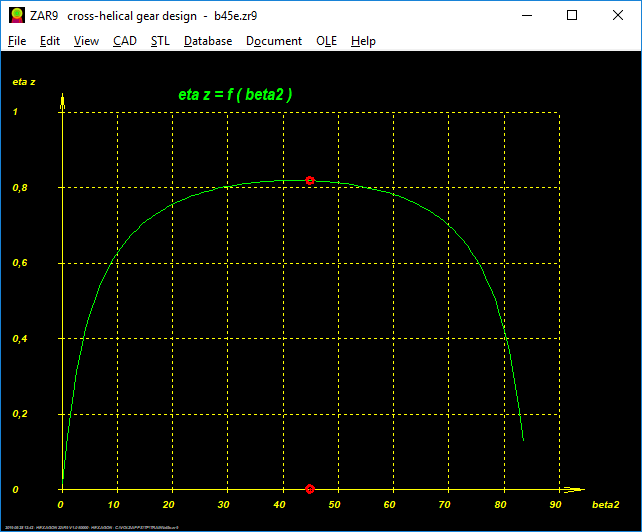The width and height of the screenshot is (642, 532).
Task: Maximize the ZAR9 window
Action: pos(572,16)
